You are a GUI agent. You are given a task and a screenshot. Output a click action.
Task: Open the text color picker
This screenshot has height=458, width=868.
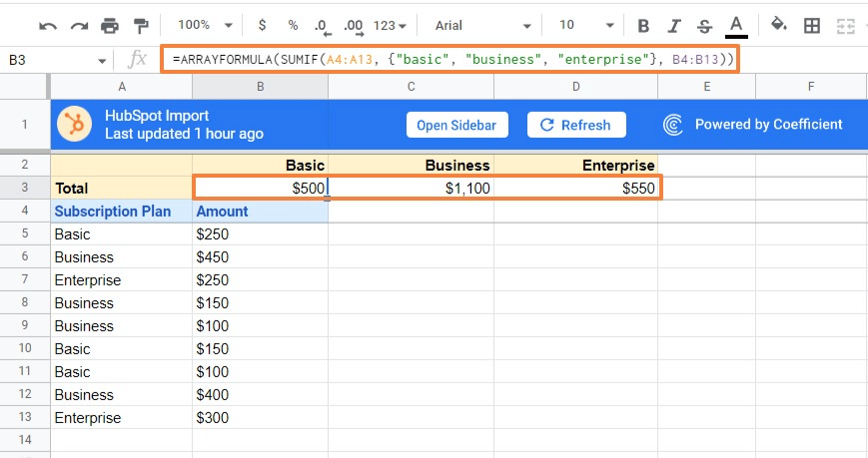point(736,26)
